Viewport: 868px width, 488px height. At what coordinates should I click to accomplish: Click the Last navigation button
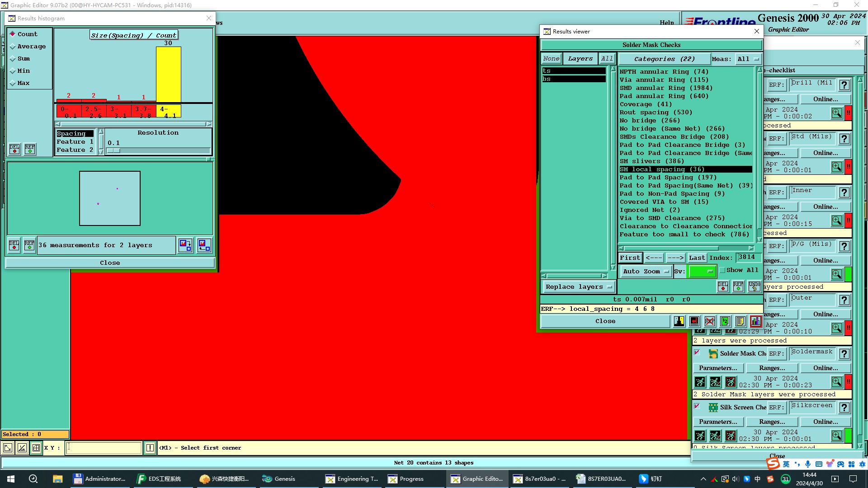(x=696, y=258)
